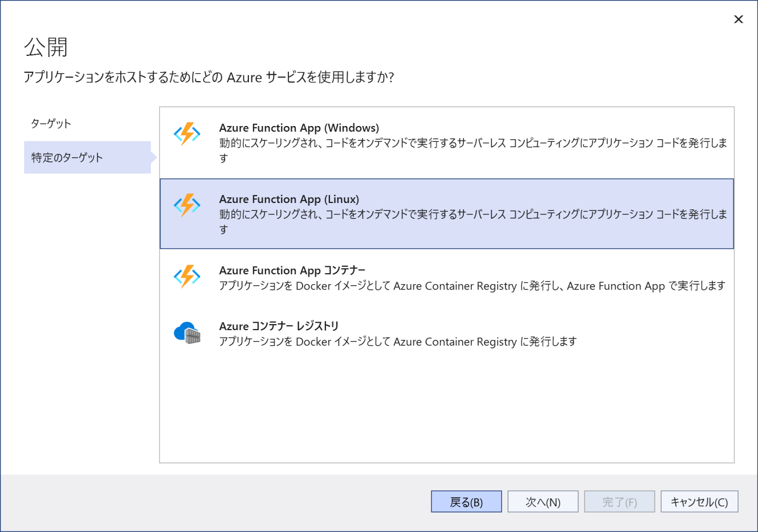Proceed with the 次へ(N) button
The image size is (758, 532).
point(543,501)
